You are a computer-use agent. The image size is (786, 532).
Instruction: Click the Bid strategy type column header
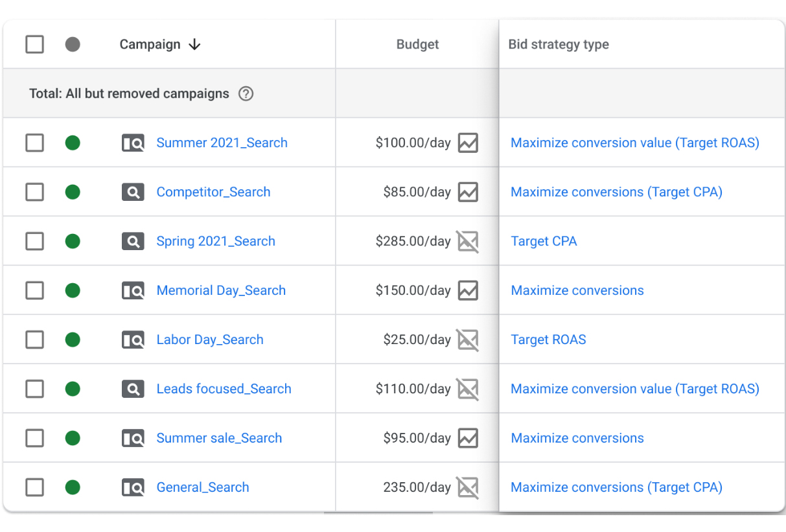click(559, 45)
